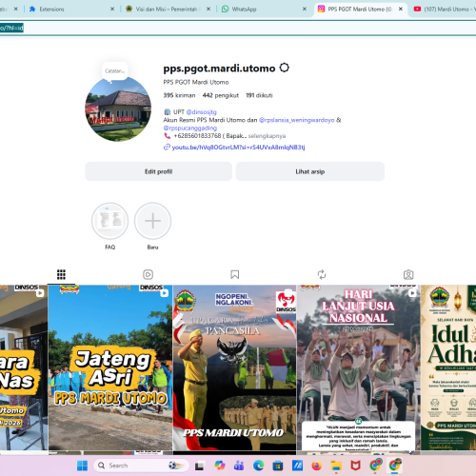Close the Extensions browser tab
Screen dimensions: 476x476
pos(112,10)
